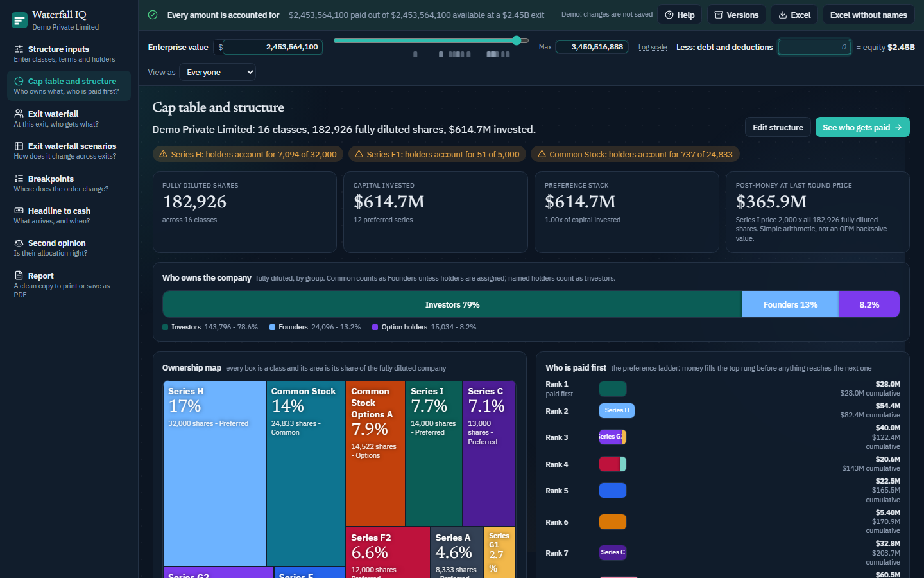Click the Second opinion scales icon

point(19,243)
